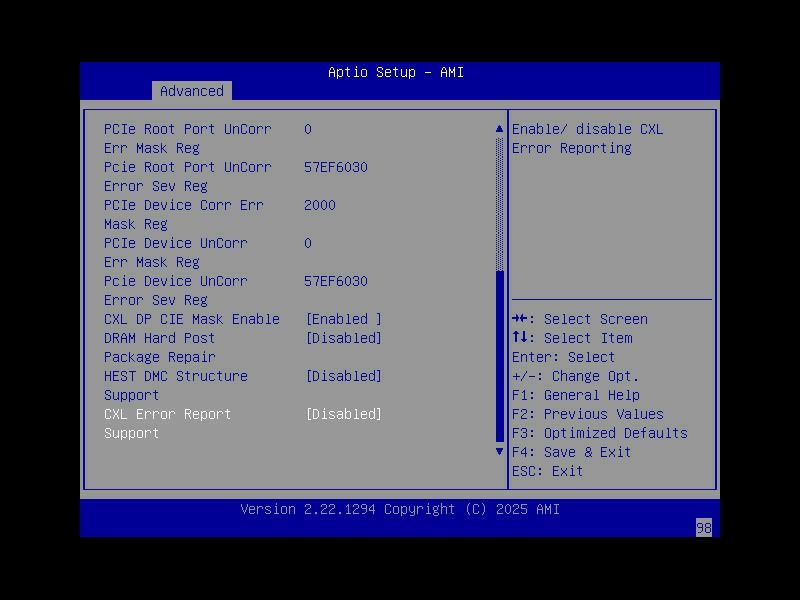Open CXL Error Report Support option
The width and height of the screenshot is (800, 600).
pyautogui.click(x=344, y=414)
